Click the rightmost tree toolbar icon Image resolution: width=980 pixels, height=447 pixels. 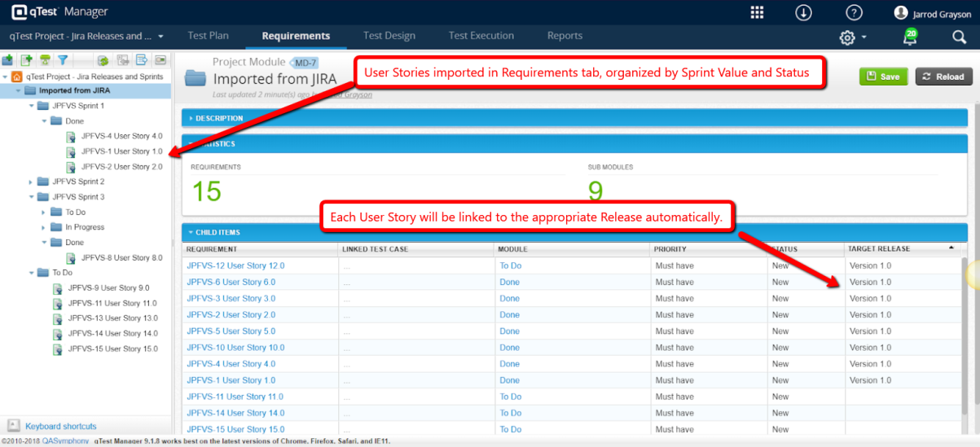pyautogui.click(x=160, y=60)
